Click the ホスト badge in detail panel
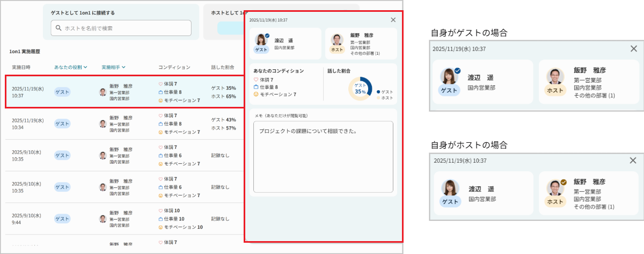644x254 pixels. (x=336, y=49)
